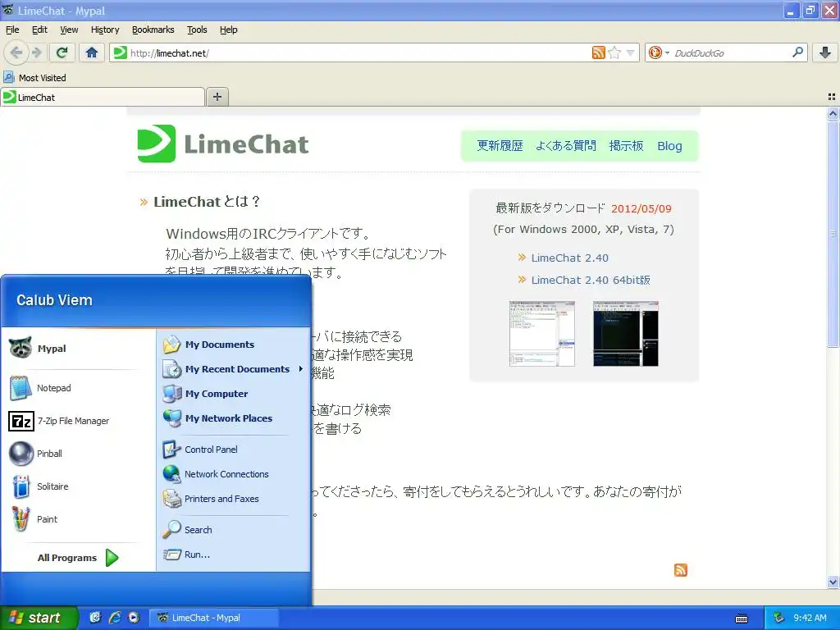Open the よくある質問 link
840x630 pixels.
coord(566,146)
